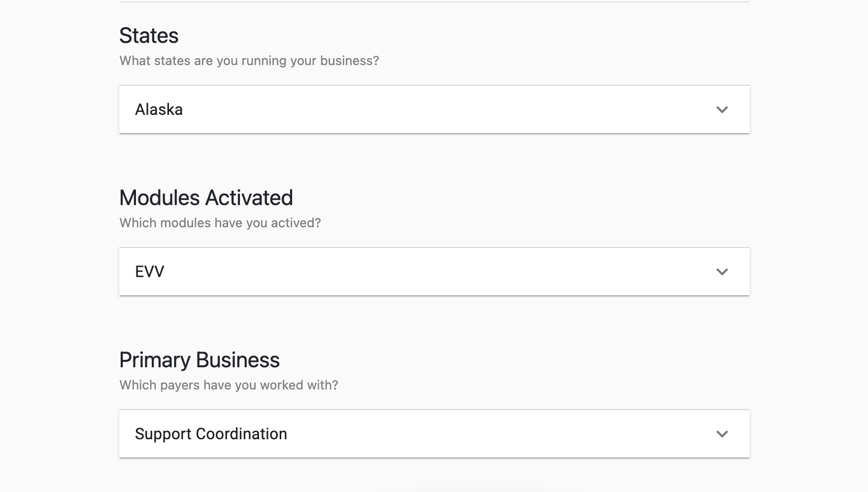Open the Primary Business dropdown field
Image resolution: width=868 pixels, height=492 pixels.
click(x=434, y=434)
